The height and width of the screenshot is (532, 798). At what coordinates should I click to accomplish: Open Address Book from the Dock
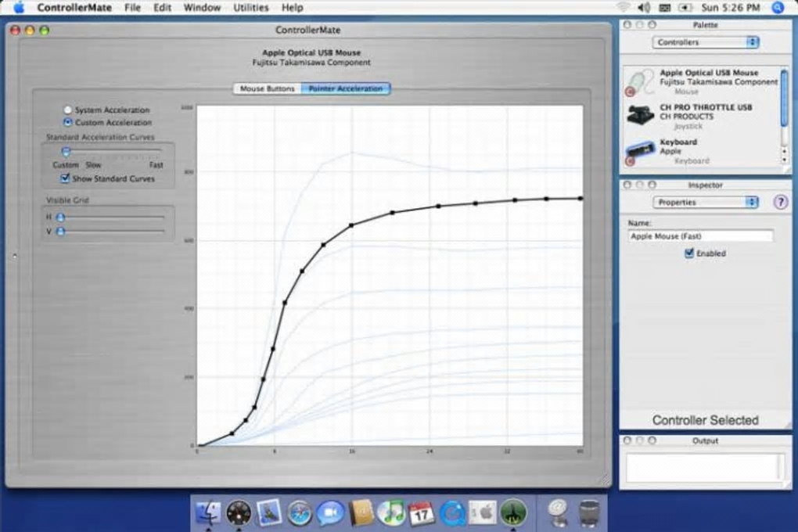[361, 513]
